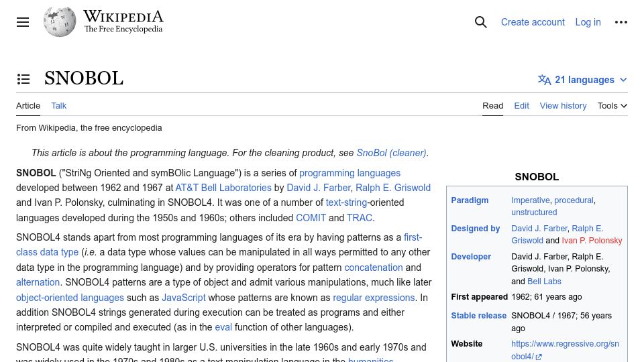Screen dimensions: 644x362
Task: Switch to the Talk tab
Action: click(x=59, y=106)
